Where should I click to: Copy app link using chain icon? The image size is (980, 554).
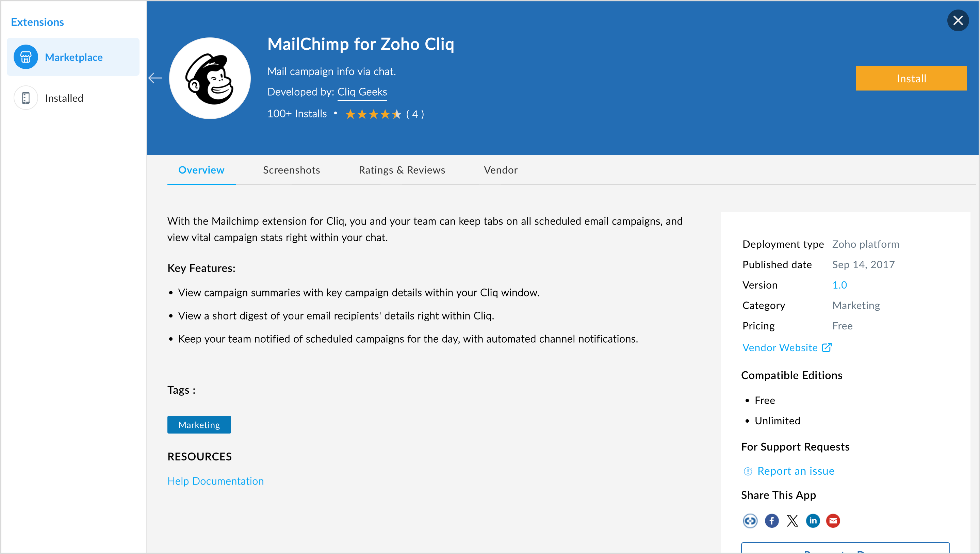tap(750, 521)
